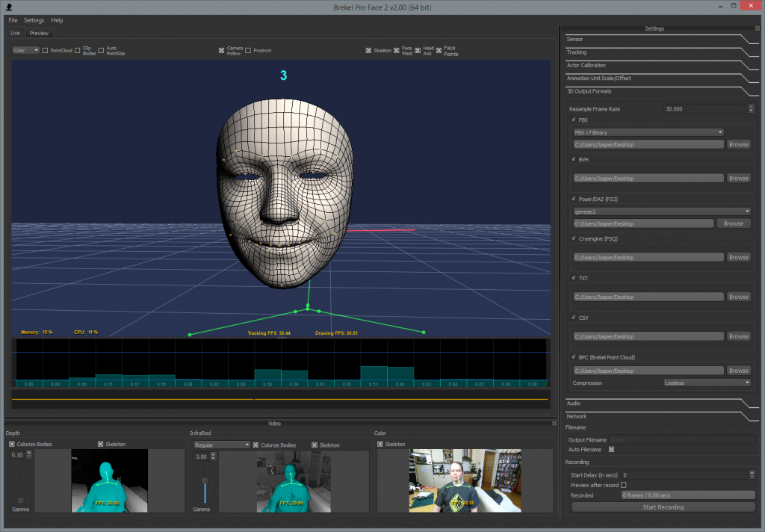Click the InfraRed gamma 3.00 stepper

pos(213,457)
